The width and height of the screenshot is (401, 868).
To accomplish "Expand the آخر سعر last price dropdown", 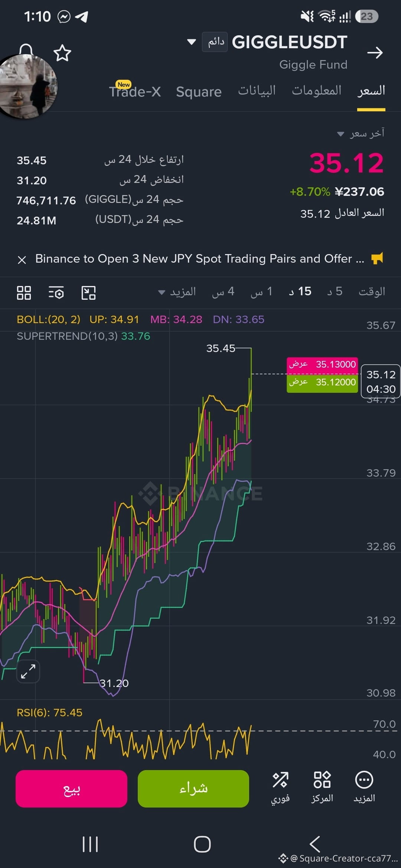I will (x=361, y=134).
